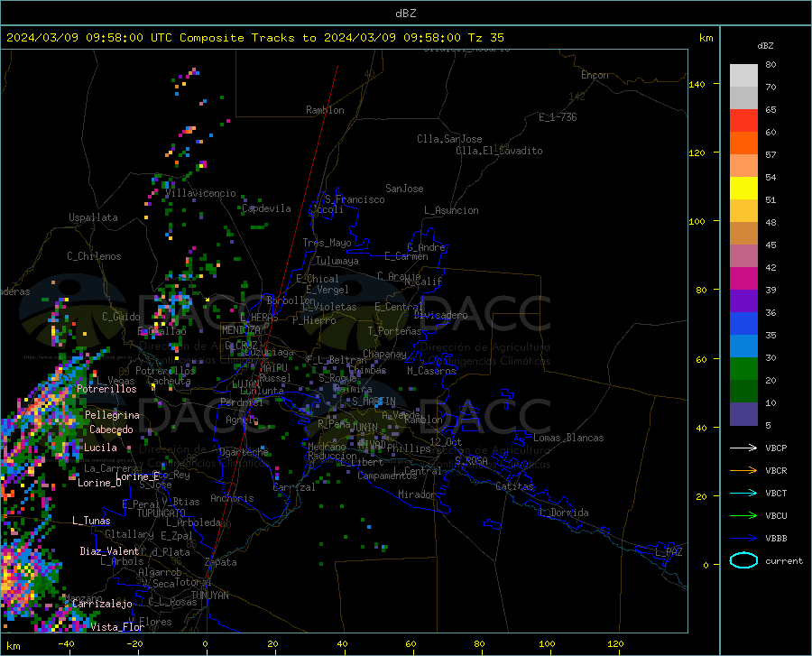Screen dimensions: 812x656
Task: Click the E_1-736 map label
Action: click(x=558, y=117)
